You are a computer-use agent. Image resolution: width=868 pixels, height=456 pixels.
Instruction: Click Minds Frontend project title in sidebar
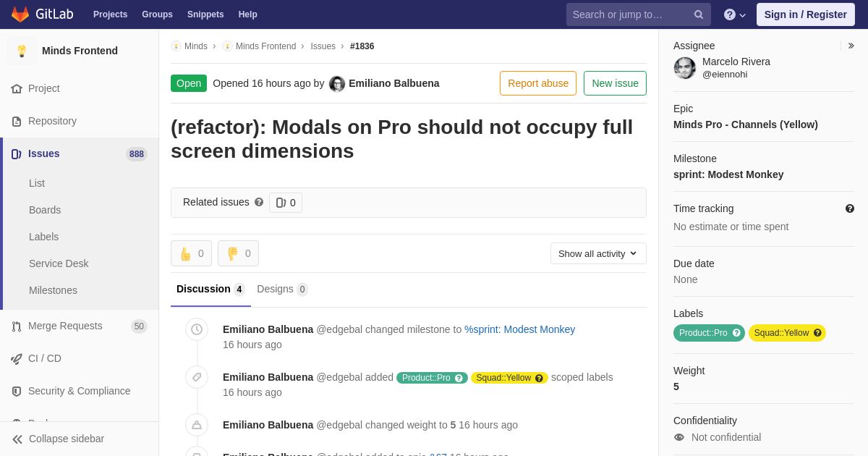[80, 51]
